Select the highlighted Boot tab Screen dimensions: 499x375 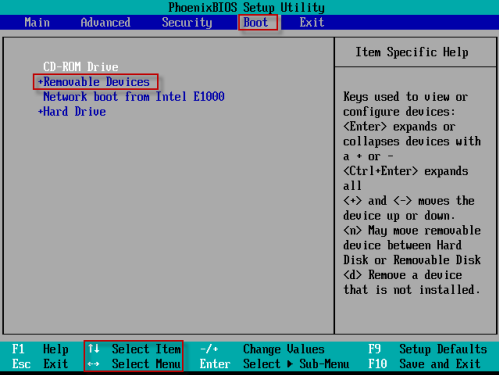(256, 22)
